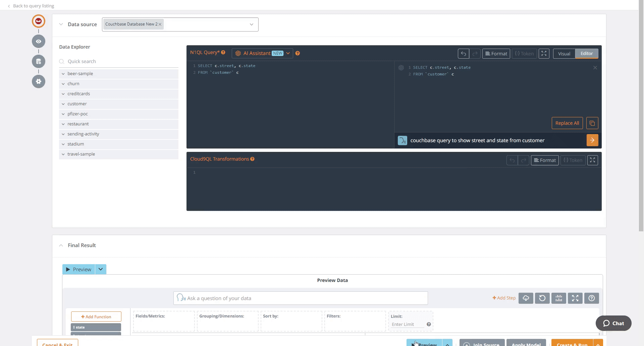The height and width of the screenshot is (346, 644).
Task: Click the undo arrow in the N1QL toolbar
Action: click(x=463, y=53)
